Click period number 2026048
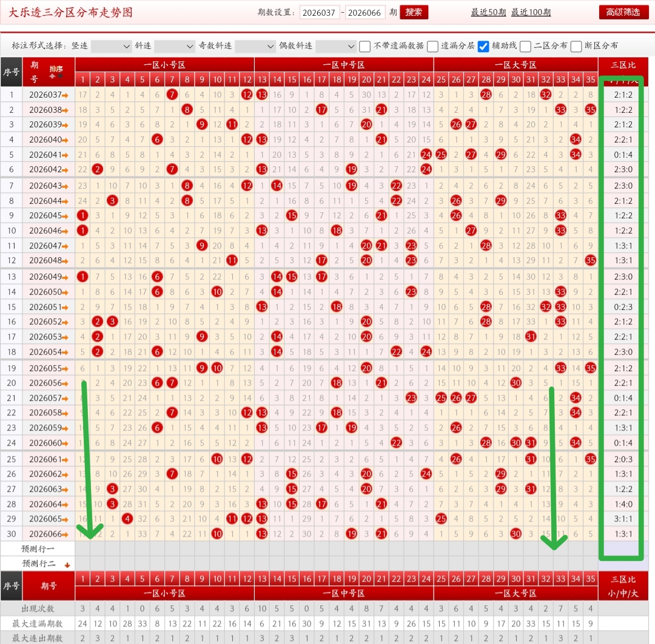 [45, 261]
